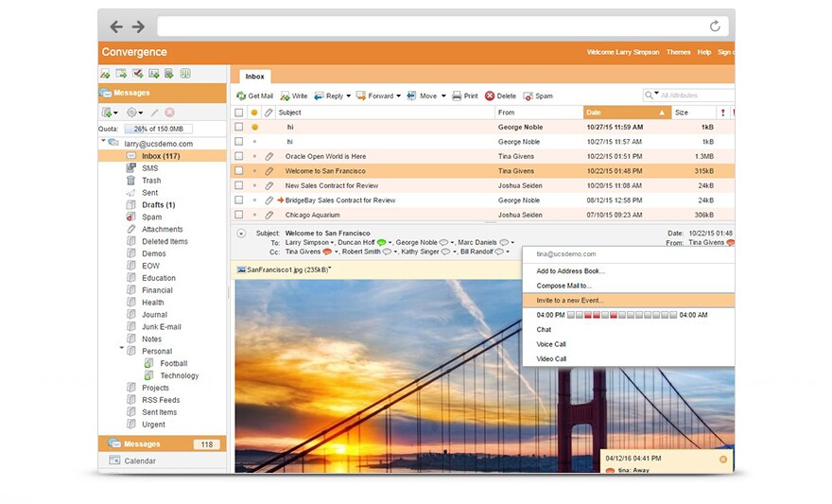Close the chat notification popup

722,459
